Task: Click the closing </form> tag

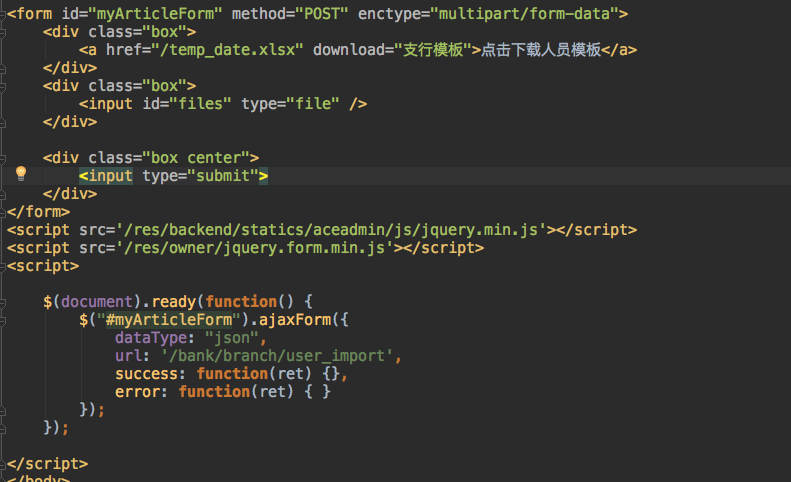Action: point(38,211)
